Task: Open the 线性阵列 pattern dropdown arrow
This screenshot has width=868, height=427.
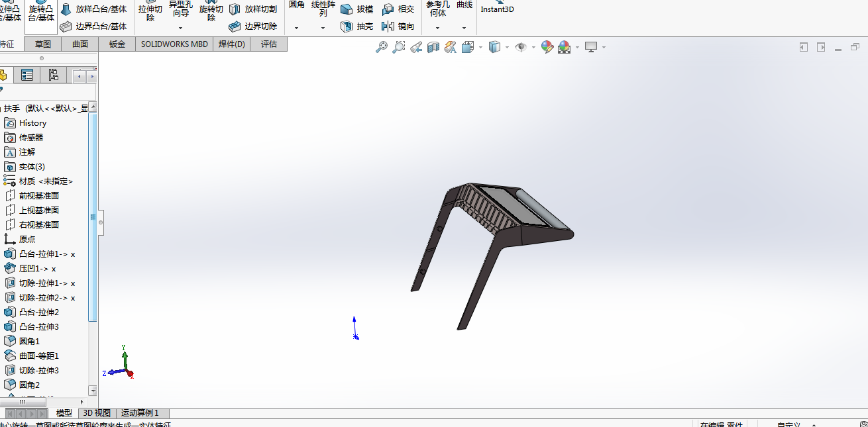Action: pyautogui.click(x=323, y=28)
